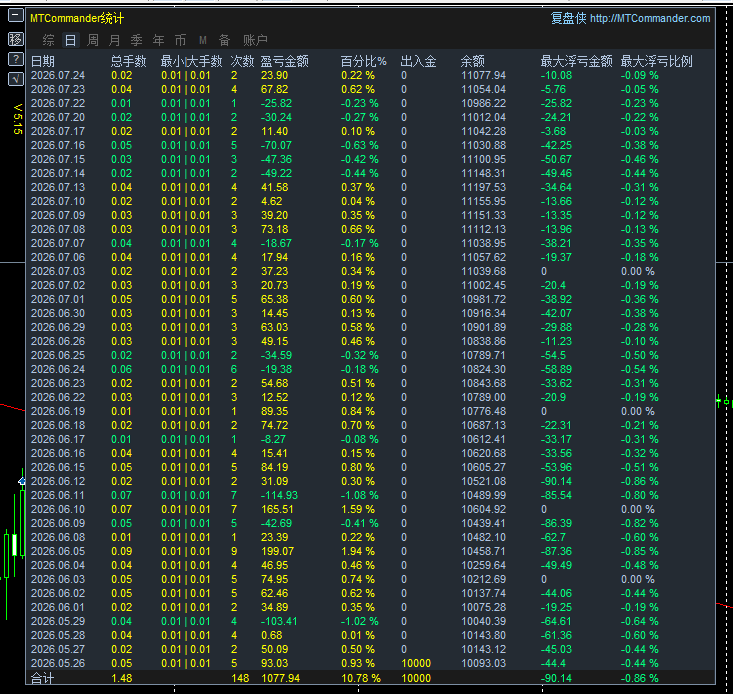733x694 pixels.
Task: Click the 最大浮亏金额 column header
Action: pos(576,61)
